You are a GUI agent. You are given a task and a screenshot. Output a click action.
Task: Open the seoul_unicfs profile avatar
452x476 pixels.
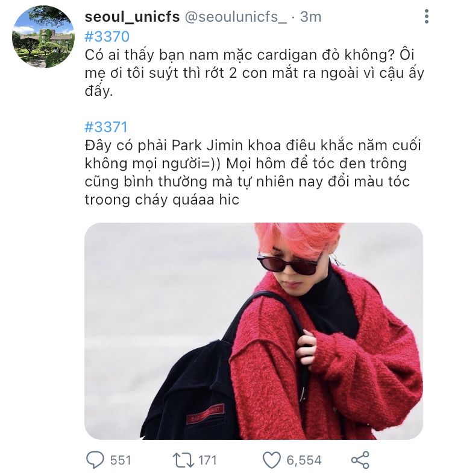(43, 37)
